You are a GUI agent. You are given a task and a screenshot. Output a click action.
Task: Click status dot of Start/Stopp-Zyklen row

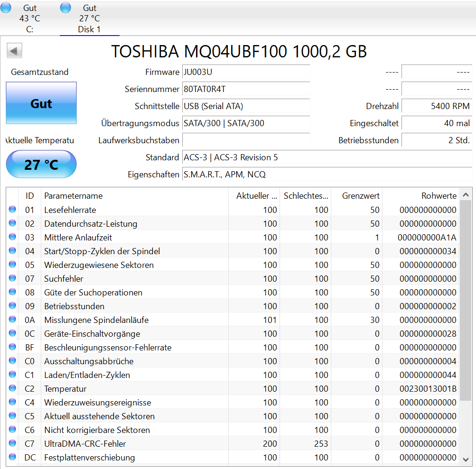[x=12, y=250]
